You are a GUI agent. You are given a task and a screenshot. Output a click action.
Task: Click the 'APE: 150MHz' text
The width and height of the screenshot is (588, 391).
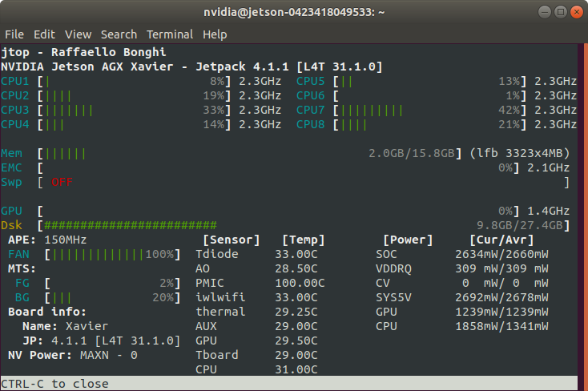click(x=47, y=240)
